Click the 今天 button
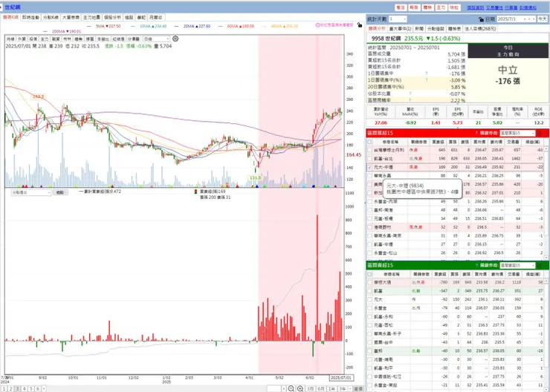Viewport: 550px width, 392px height. pyautogui.click(x=543, y=19)
